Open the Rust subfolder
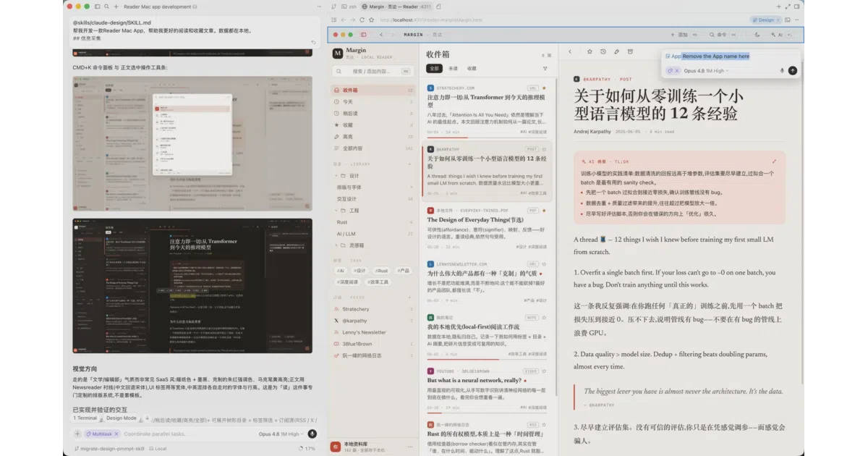Image resolution: width=868 pixels, height=456 pixels. [373, 222]
